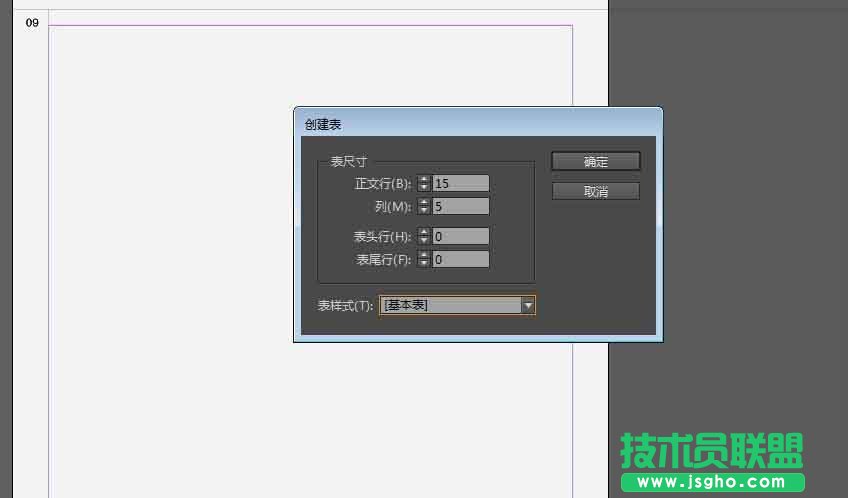The width and height of the screenshot is (848, 498).
Task: Click the stepper arrows for 列(M)
Action: [x=424, y=206]
